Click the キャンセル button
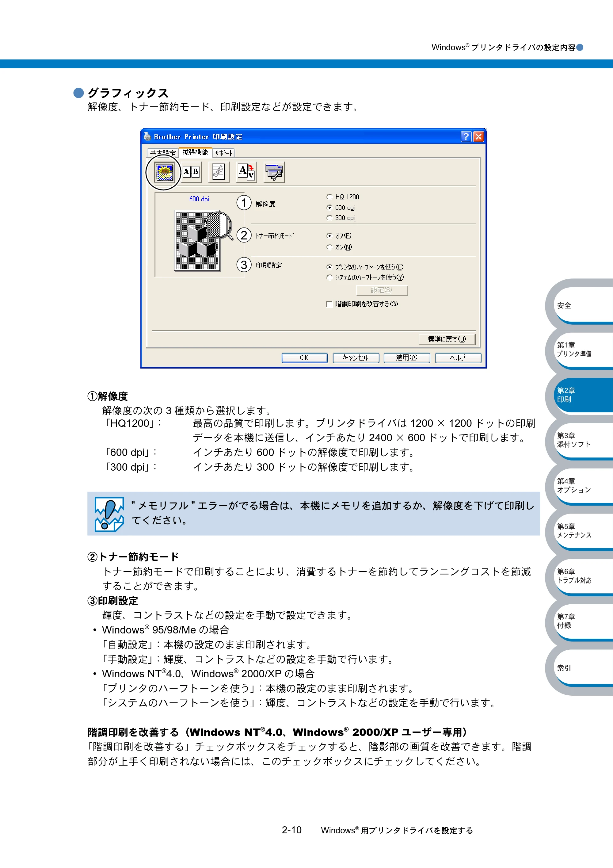This screenshot has height=868, width=613. tap(356, 358)
